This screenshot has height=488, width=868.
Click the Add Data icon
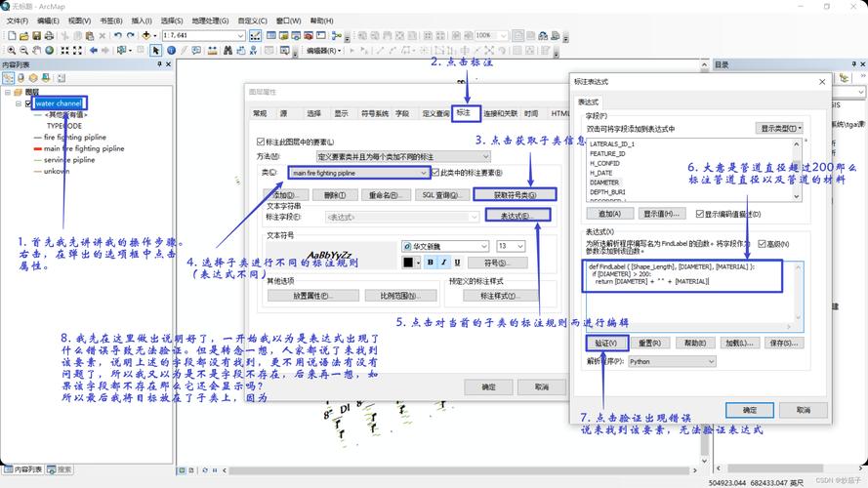click(146, 35)
